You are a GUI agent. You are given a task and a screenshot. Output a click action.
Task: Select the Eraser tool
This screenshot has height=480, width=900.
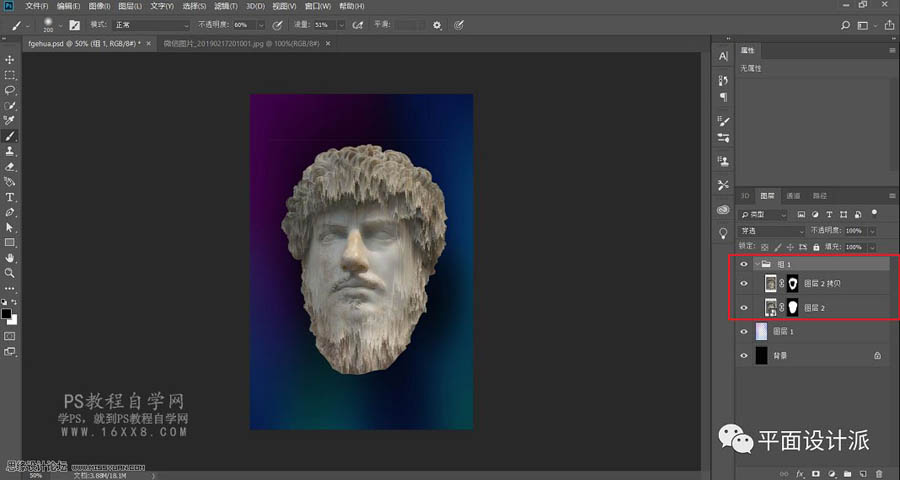coord(10,166)
